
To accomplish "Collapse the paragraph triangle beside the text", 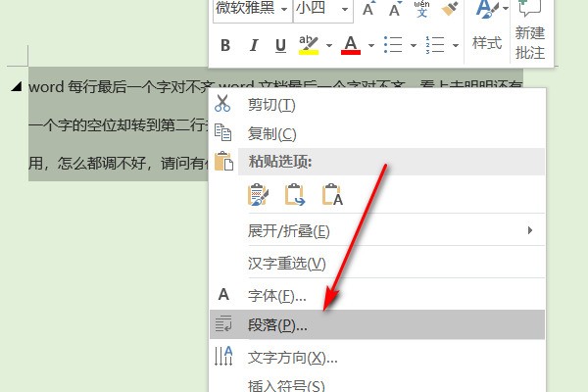I will point(16,85).
